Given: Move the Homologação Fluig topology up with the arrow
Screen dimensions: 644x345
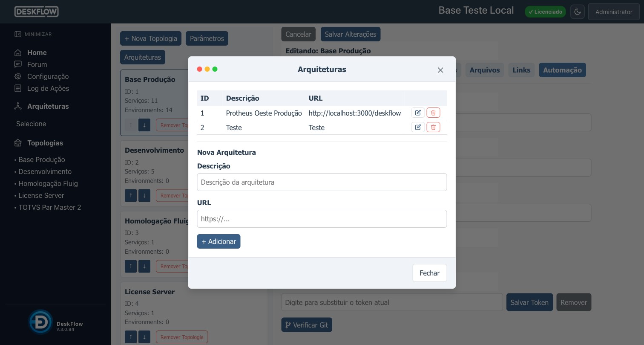Looking at the screenshot, I should tap(131, 267).
